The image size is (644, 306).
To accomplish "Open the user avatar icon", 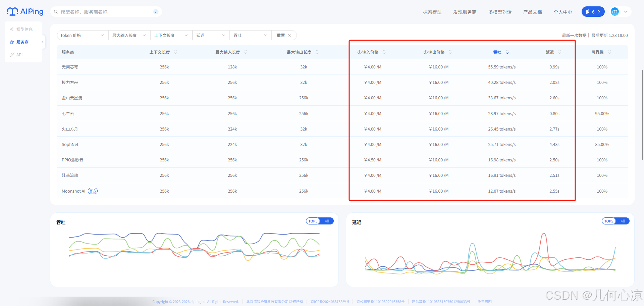I will point(614,12).
